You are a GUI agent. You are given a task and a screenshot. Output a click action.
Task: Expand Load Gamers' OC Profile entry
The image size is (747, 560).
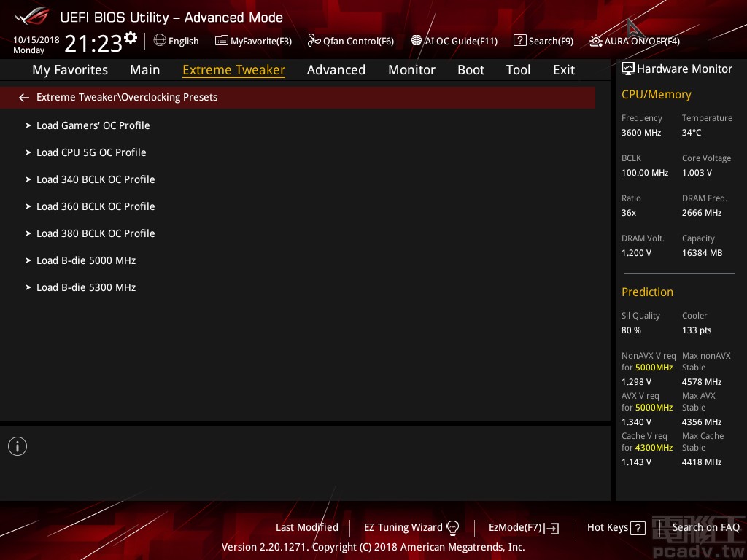(93, 125)
